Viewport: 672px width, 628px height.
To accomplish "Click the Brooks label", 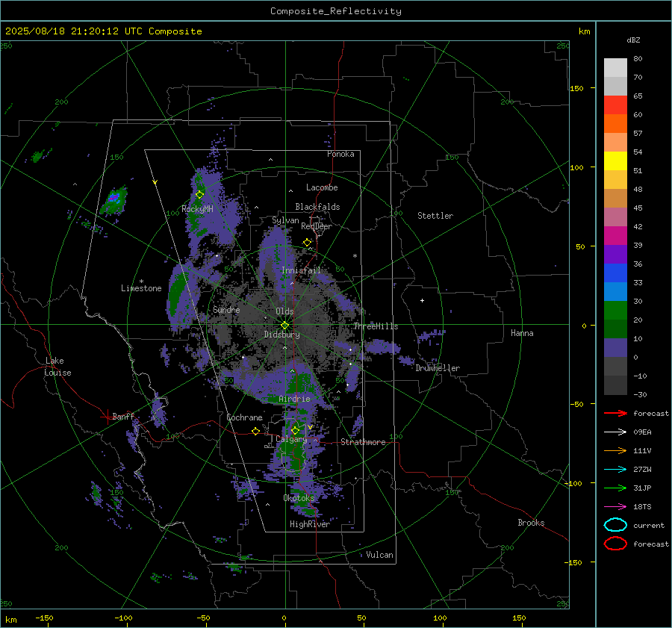I will pos(531,523).
